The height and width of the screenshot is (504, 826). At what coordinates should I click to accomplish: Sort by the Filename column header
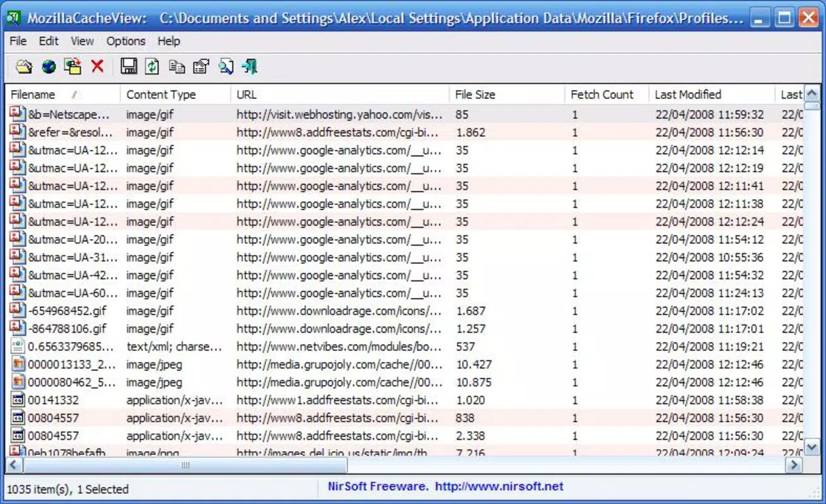click(x=63, y=94)
